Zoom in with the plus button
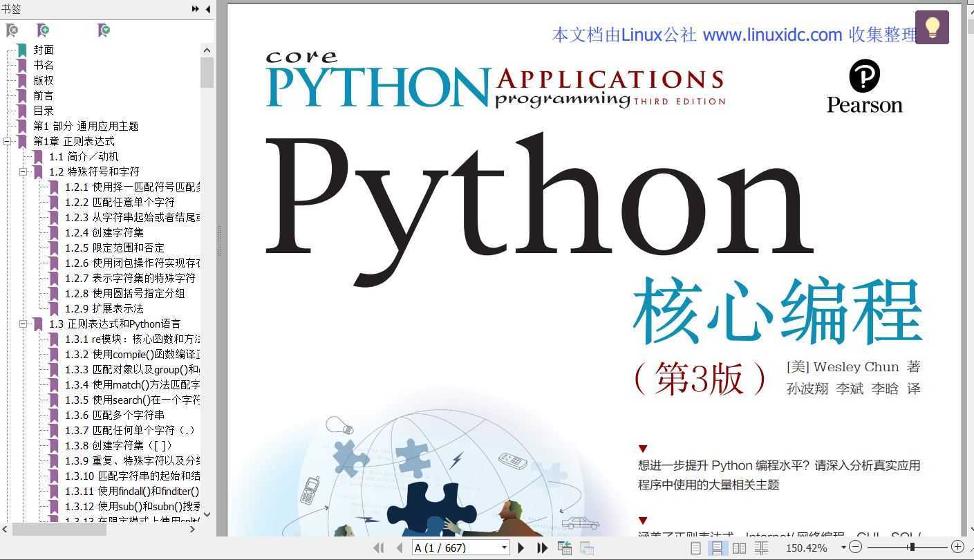Screen dimensions: 974x560 [957, 547]
